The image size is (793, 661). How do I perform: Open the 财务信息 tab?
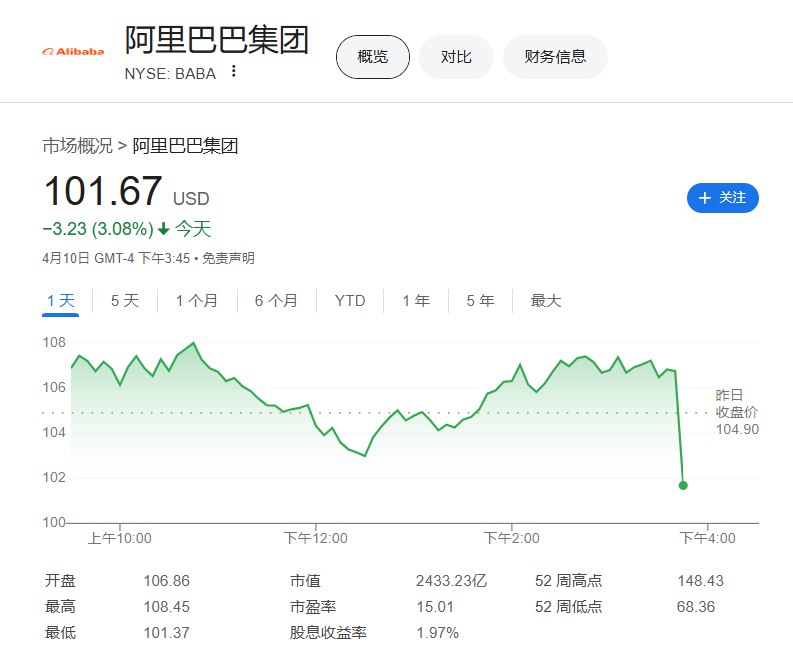555,57
